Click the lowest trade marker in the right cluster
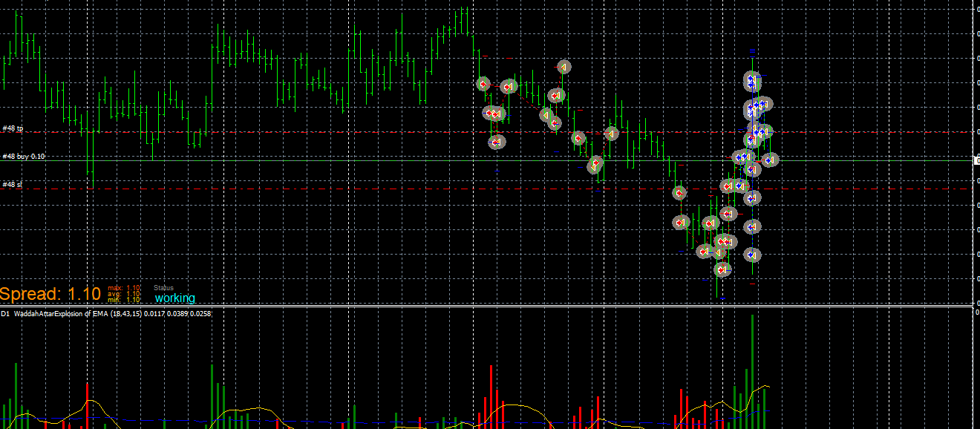Screen dimensions: 980x429 pyautogui.click(x=722, y=270)
